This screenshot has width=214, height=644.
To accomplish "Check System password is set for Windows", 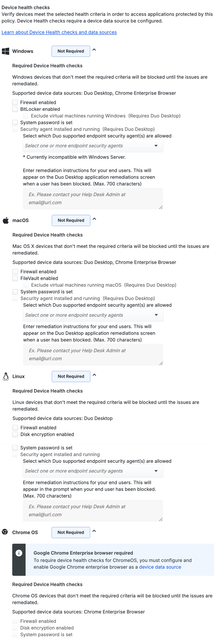I will pos(15,123).
